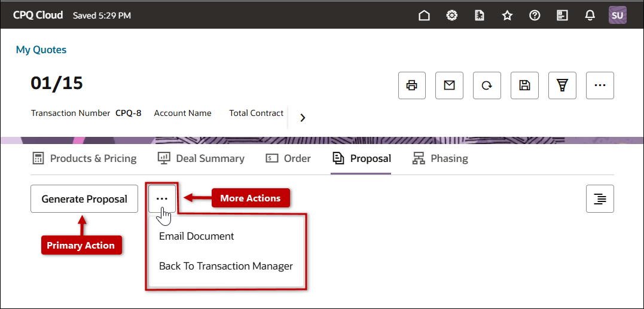
Task: Click the Generate Proposal button
Action: tap(84, 199)
